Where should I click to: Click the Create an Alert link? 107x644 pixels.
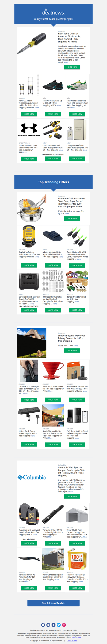[x=72, y=640]
